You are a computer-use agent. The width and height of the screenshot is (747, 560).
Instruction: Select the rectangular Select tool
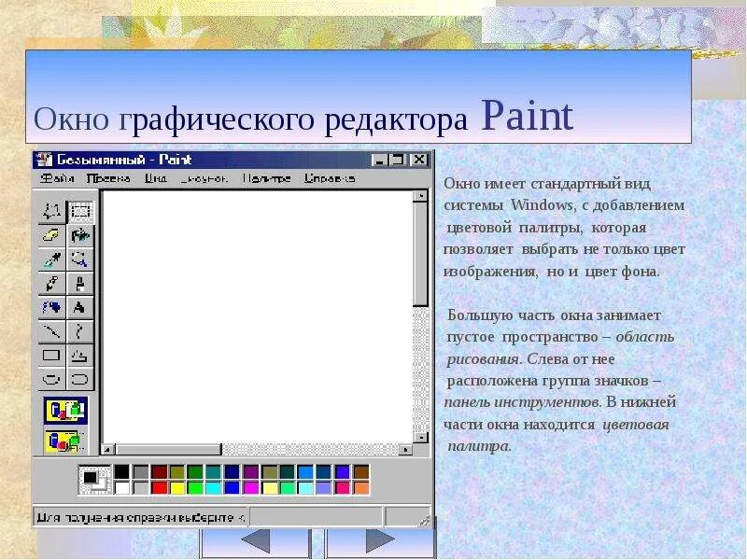point(80,212)
